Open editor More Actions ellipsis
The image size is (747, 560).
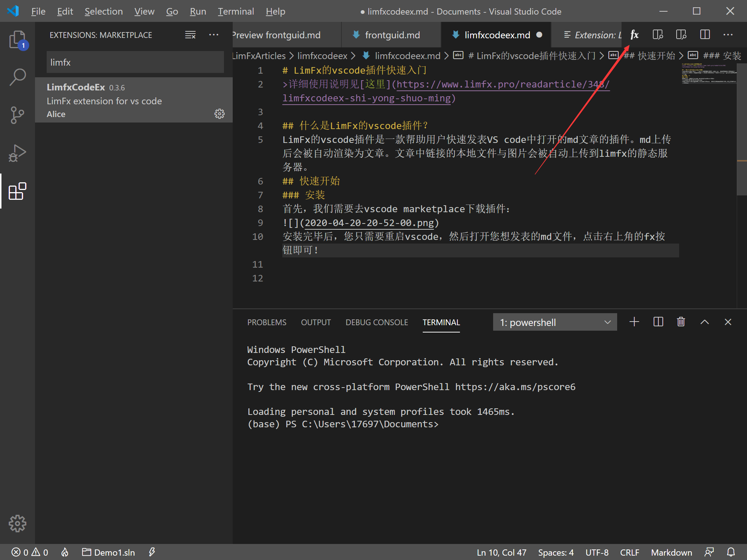pos(728,35)
